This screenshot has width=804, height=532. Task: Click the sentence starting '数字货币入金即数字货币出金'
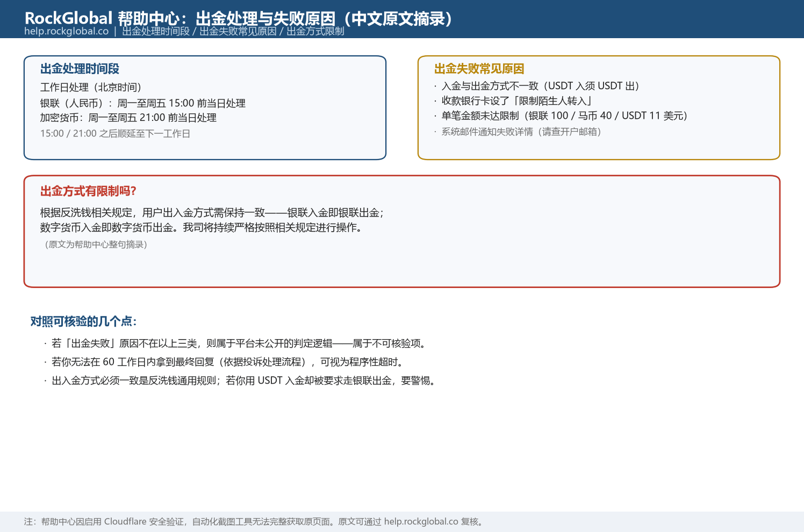(x=203, y=227)
